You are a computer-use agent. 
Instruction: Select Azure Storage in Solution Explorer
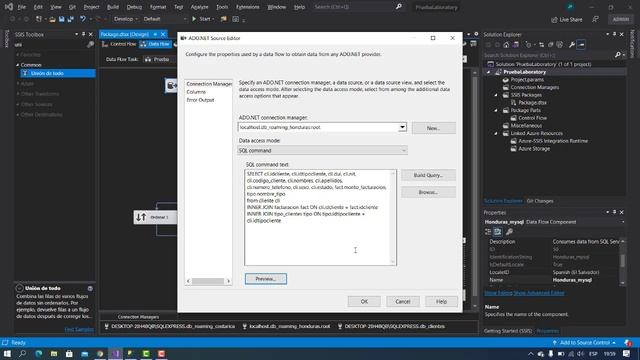[534, 149]
